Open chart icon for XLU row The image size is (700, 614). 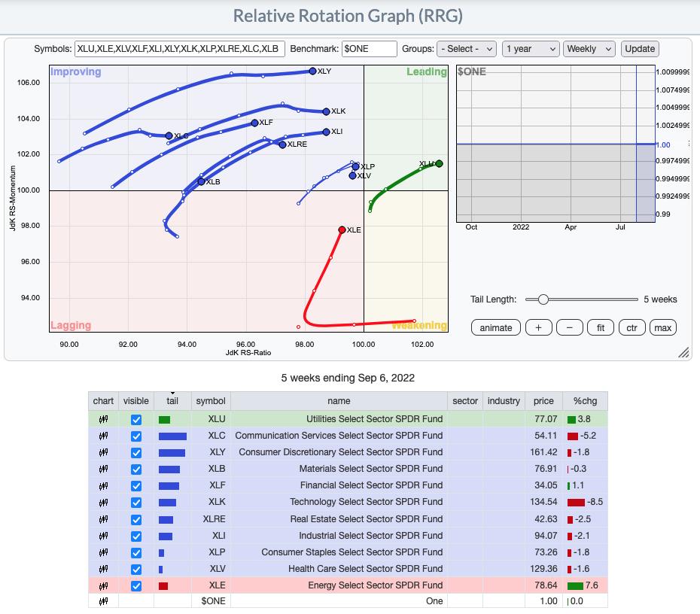coord(103,419)
